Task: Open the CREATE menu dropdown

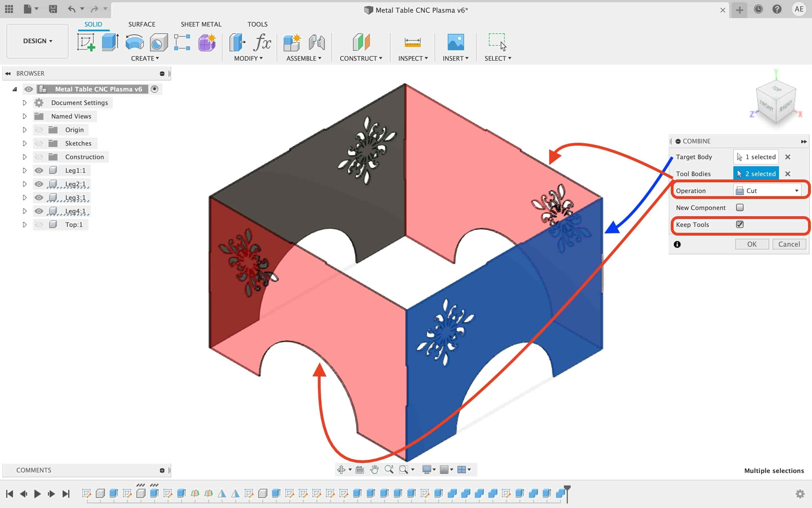Action: [145, 58]
